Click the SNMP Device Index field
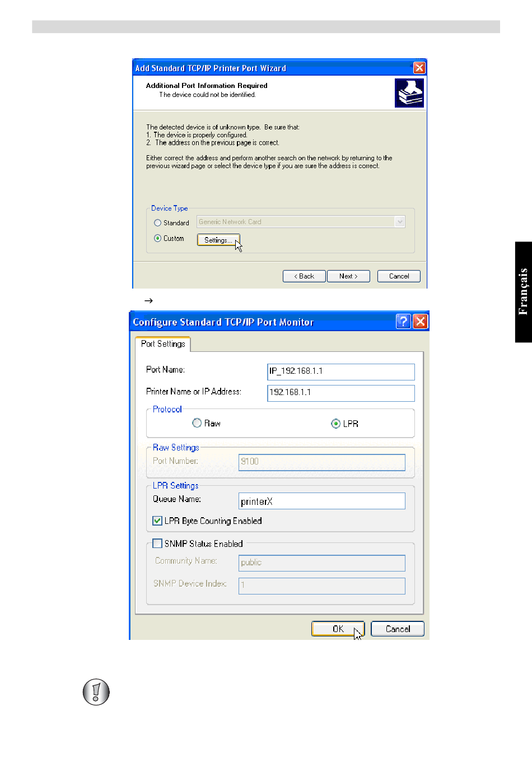The width and height of the screenshot is (532, 757). pyautogui.click(x=322, y=586)
